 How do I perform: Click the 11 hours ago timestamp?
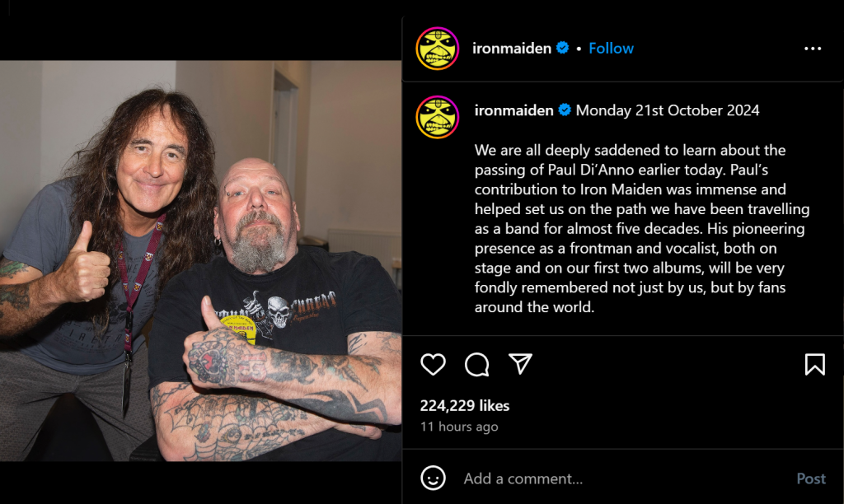click(x=459, y=427)
